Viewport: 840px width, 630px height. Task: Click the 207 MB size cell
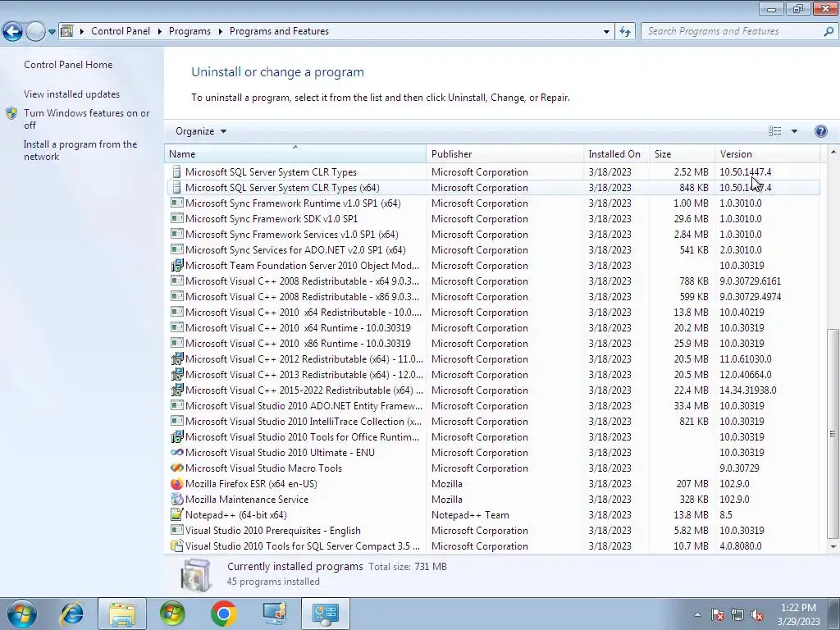692,484
